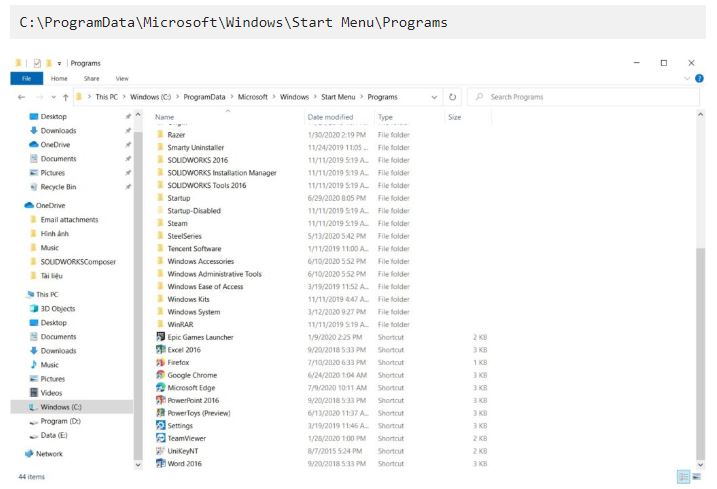Select Windows (C:) in navigation pane

pyautogui.click(x=71, y=407)
